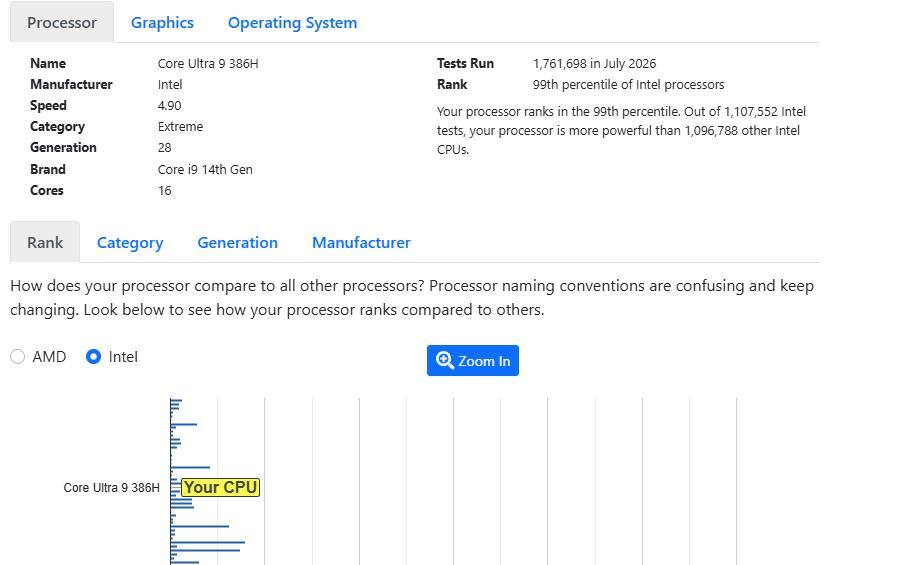Image resolution: width=904 pixels, height=565 pixels.
Task: Click the Speed value 4.90
Action: tap(170, 106)
